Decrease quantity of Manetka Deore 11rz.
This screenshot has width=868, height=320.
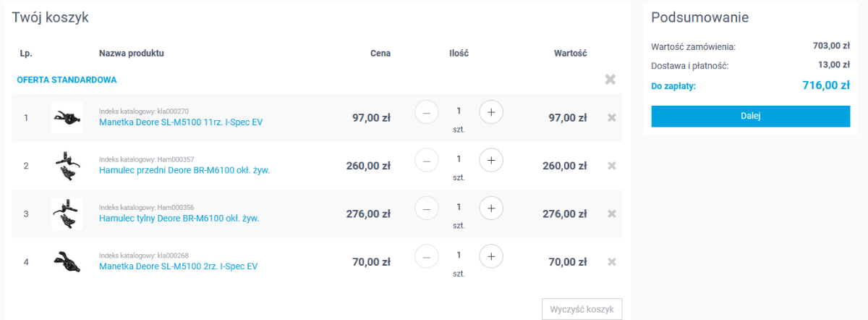pyautogui.click(x=426, y=112)
